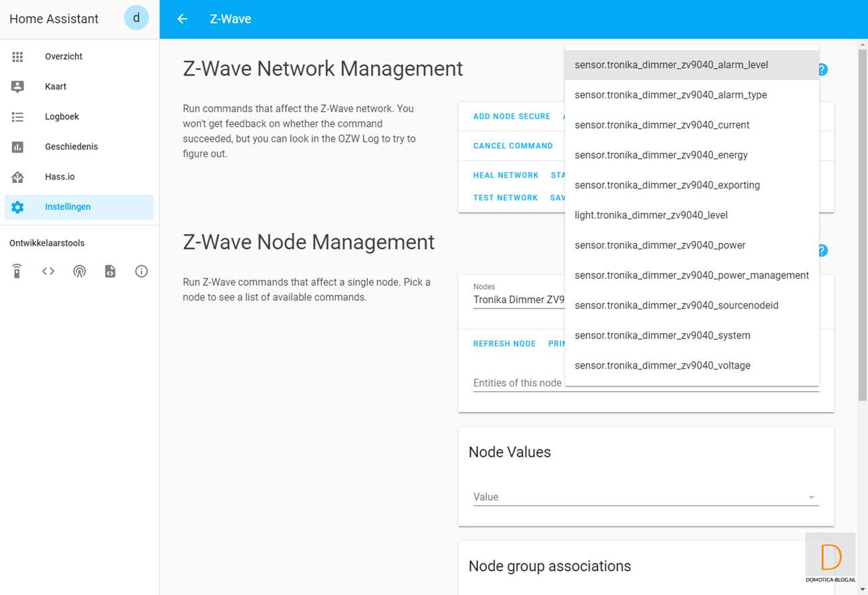Choose light.tronika_dimmer_zv9040_level entity
This screenshot has height=595, width=868.
point(651,215)
